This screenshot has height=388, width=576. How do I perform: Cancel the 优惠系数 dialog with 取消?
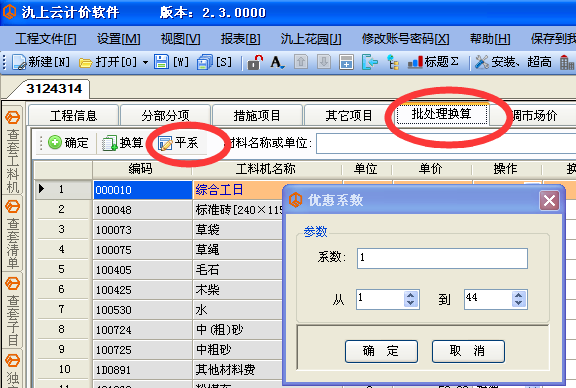(468, 351)
